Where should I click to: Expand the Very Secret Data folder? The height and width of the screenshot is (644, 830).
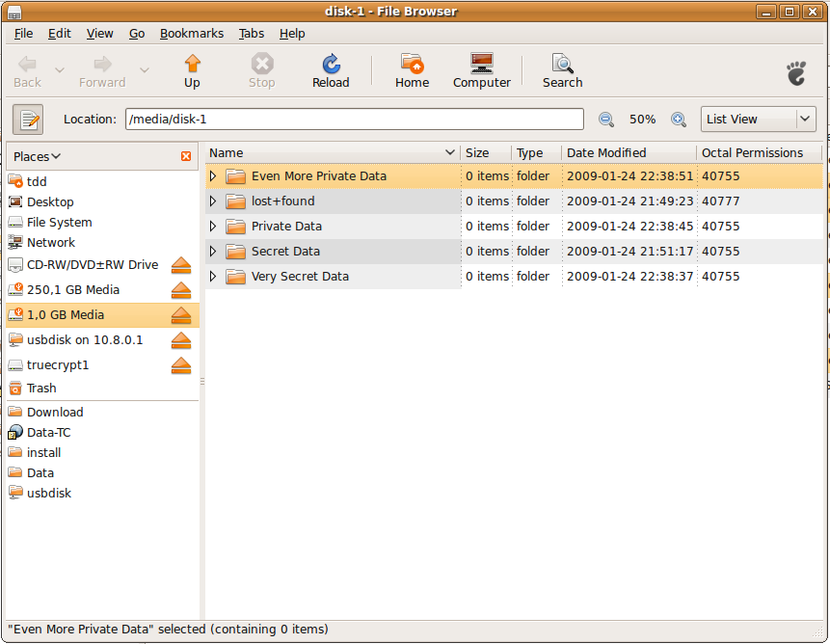coord(213,277)
